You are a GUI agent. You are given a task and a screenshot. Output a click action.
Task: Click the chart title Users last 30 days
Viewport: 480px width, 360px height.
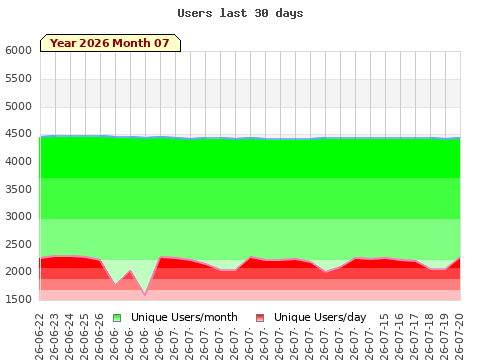pyautogui.click(x=240, y=13)
